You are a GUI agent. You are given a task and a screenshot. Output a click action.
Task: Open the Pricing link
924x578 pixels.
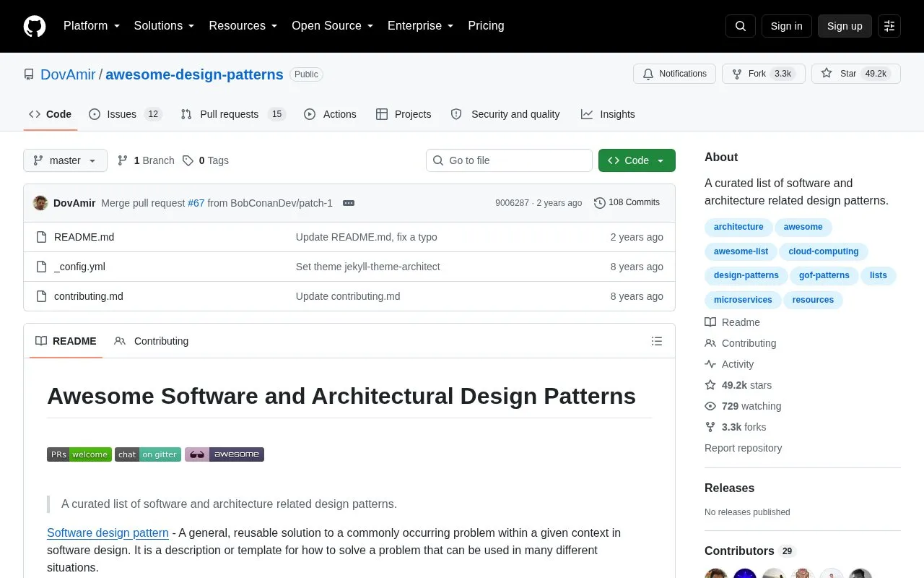coord(486,26)
